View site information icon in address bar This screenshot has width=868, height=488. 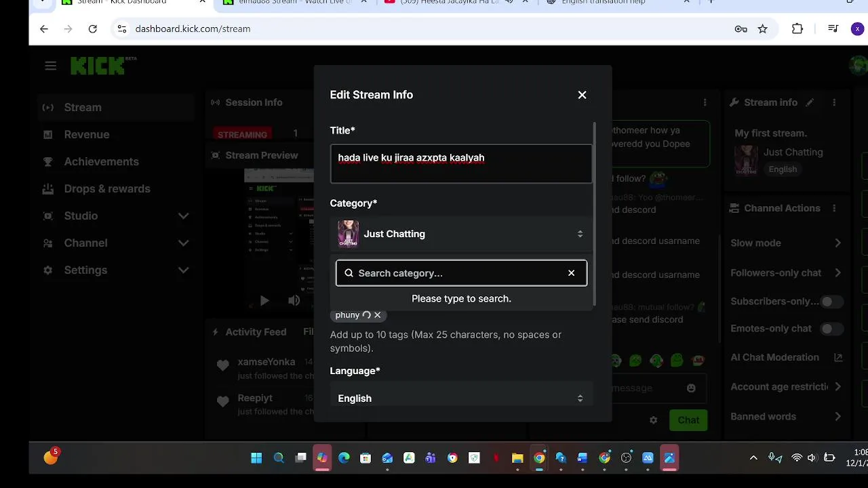coord(122,28)
